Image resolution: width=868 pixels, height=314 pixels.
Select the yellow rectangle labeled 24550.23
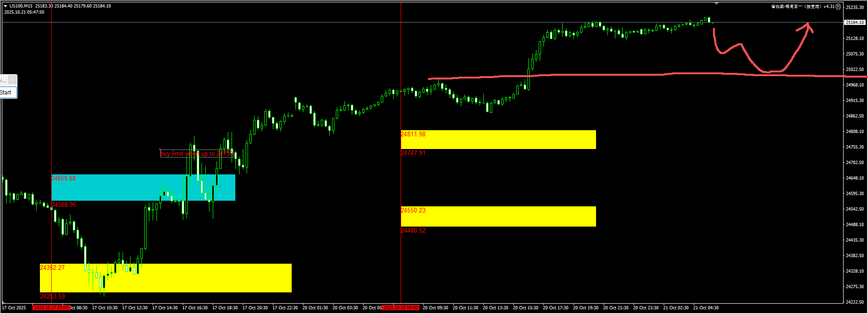498,216
